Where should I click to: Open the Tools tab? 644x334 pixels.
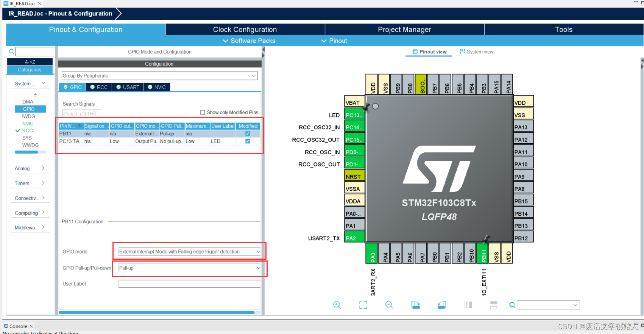564,30
